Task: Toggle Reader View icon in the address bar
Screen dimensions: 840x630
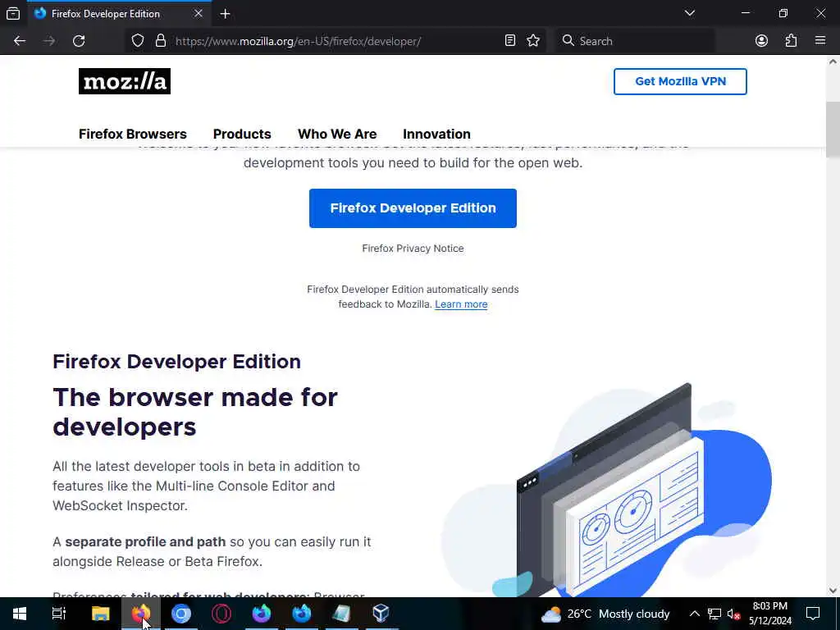Action: [510, 41]
